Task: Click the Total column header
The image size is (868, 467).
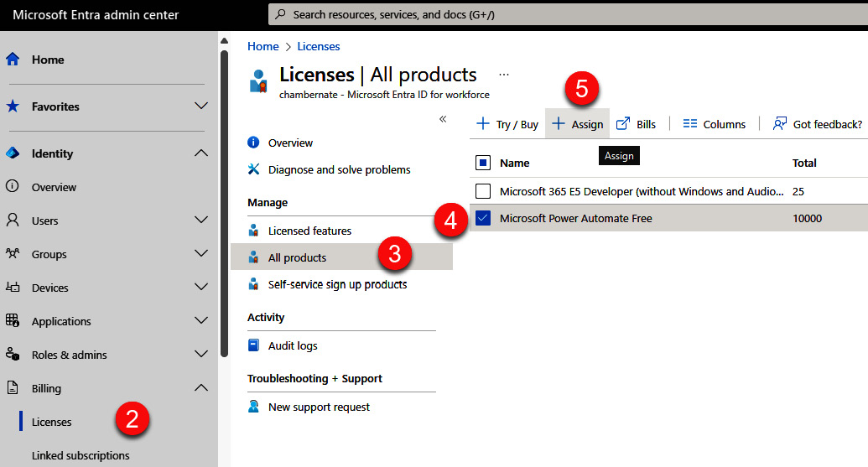Action: (x=804, y=163)
